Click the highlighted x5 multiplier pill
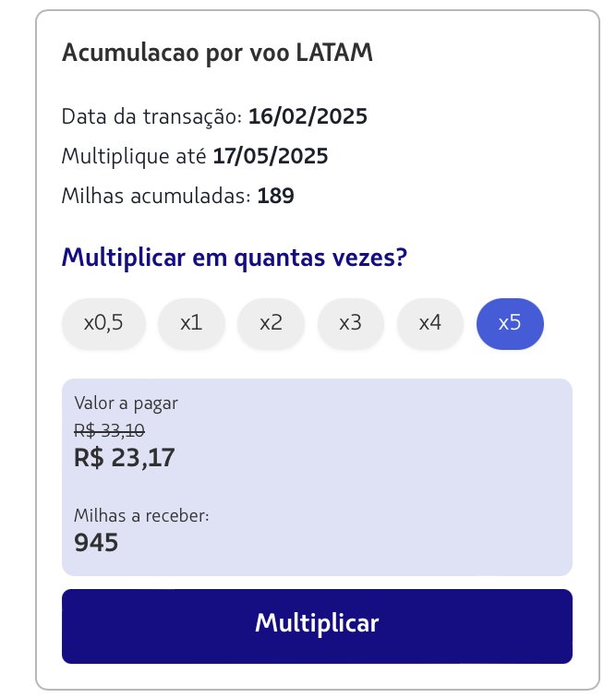This screenshot has width=616, height=698. (510, 323)
